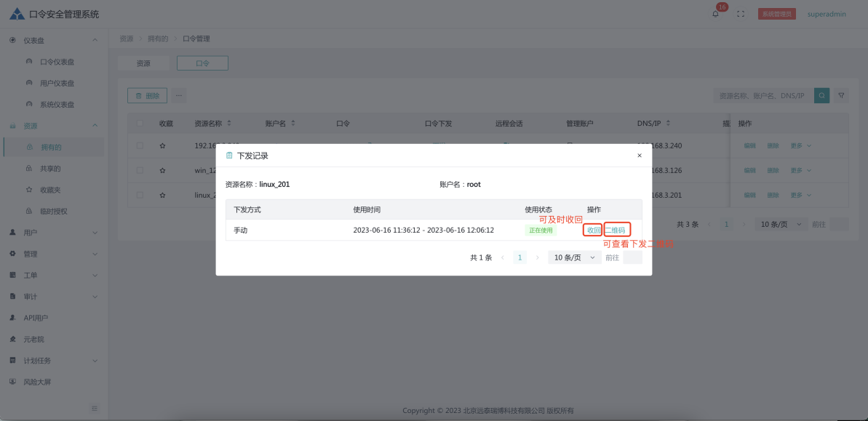Close the 下发记录 dialog
The image size is (868, 421).
[640, 156]
